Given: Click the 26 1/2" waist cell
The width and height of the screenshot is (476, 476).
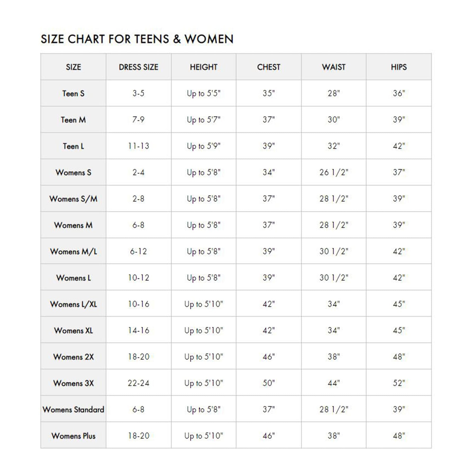Looking at the screenshot, I should coord(334,172).
